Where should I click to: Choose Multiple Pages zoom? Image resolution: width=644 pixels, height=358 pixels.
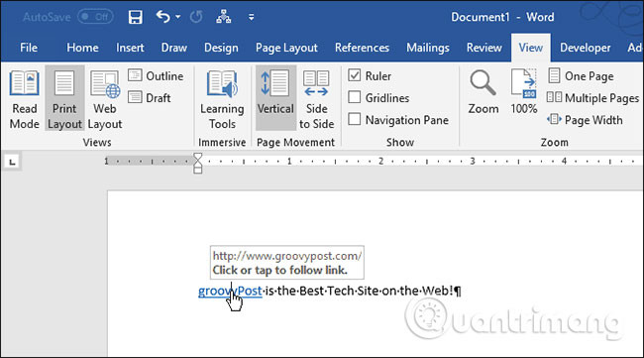click(x=593, y=98)
